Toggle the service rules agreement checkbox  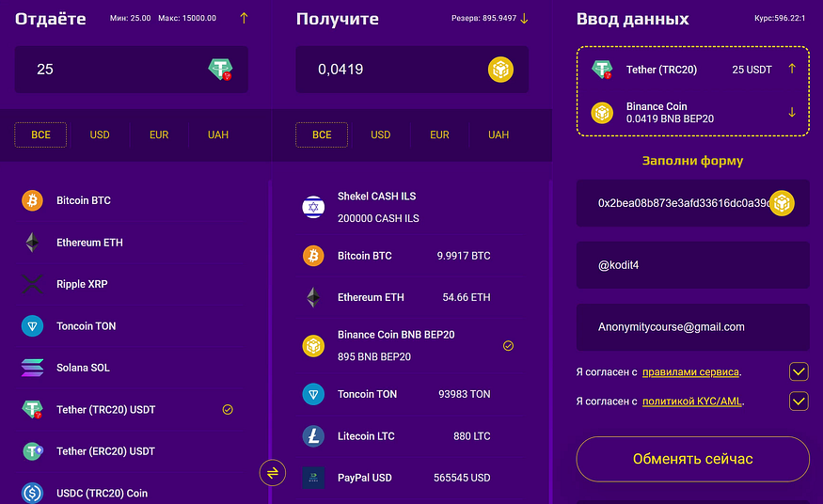point(799,371)
